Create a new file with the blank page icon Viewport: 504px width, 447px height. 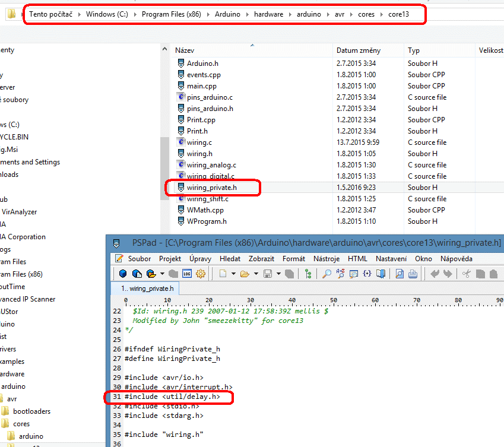coord(223,274)
